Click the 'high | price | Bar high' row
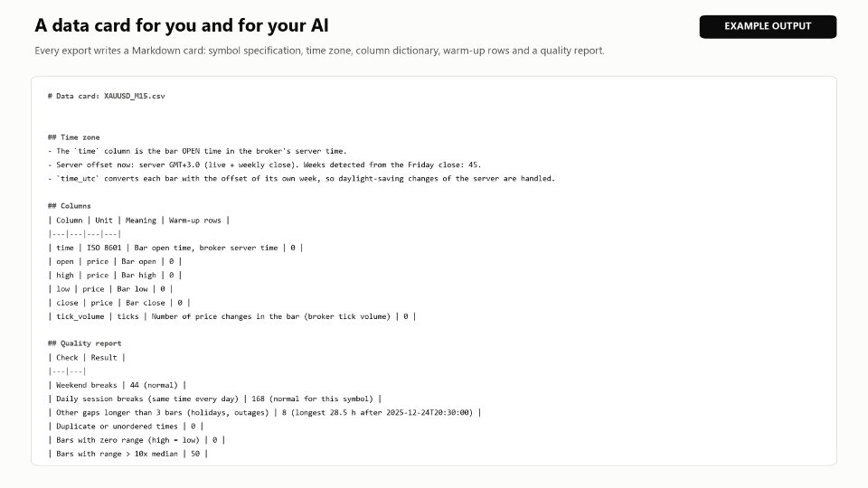 click(x=115, y=275)
